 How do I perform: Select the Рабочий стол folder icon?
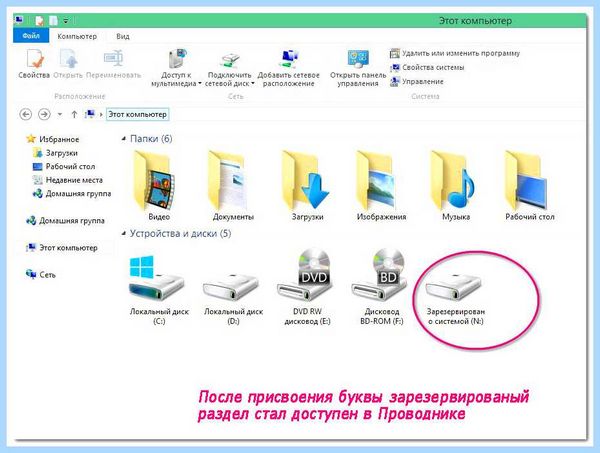coord(530,186)
